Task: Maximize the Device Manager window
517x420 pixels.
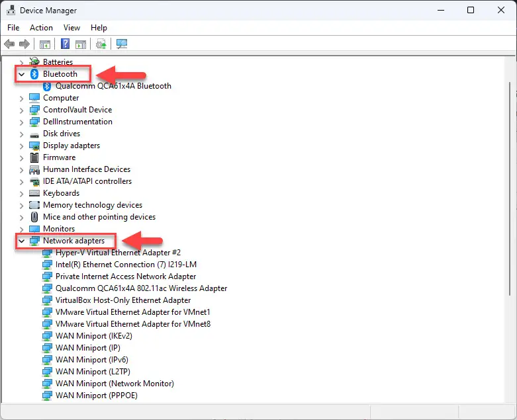Action: tap(471, 10)
